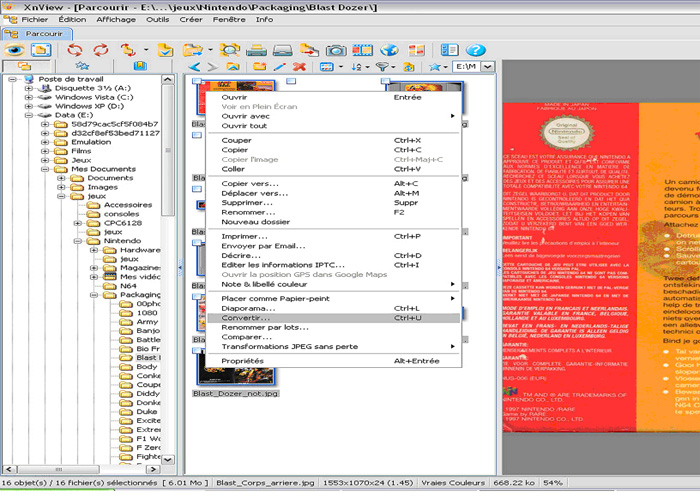Switch to the Favorites star panel tab
The width and height of the screenshot is (700, 500).
click(x=82, y=66)
